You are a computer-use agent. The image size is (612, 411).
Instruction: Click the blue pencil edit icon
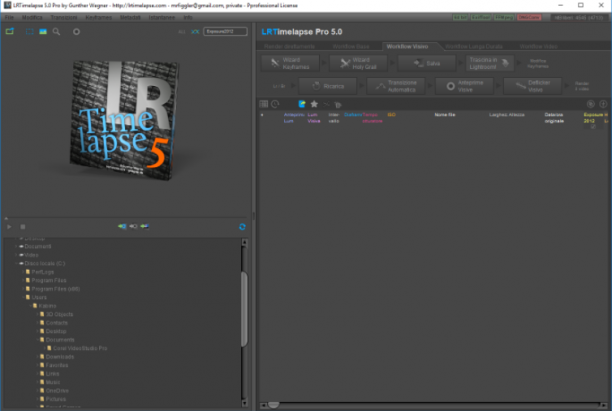[x=302, y=104]
